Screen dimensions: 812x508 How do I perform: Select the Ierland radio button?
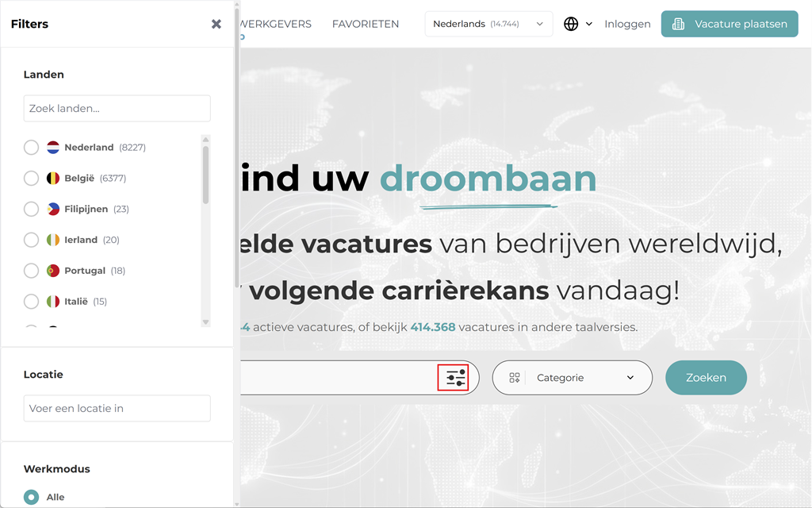pos(31,240)
